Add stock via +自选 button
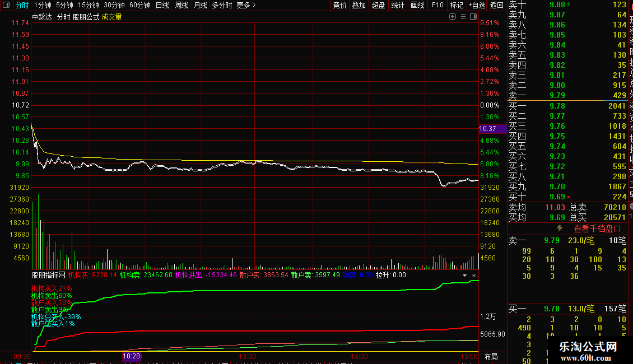 [477, 5]
